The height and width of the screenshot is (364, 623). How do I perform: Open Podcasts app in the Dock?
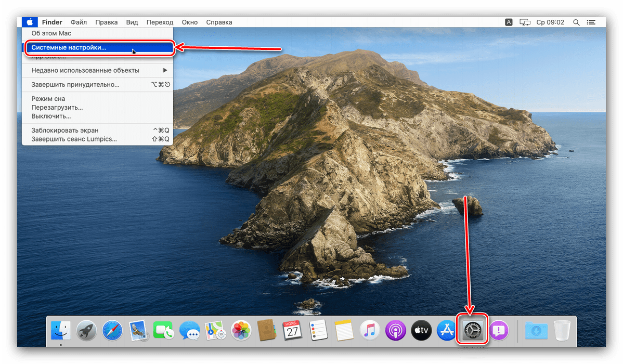pyautogui.click(x=395, y=330)
